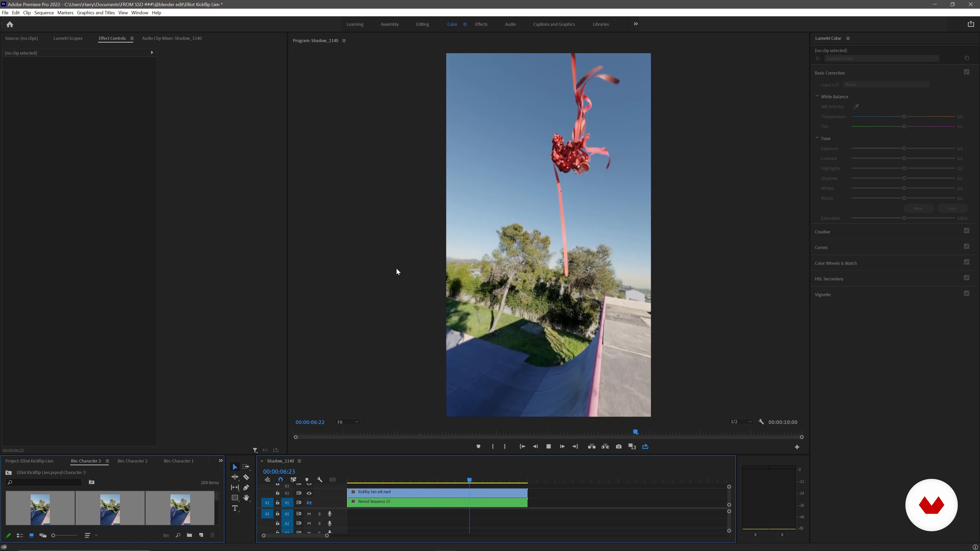Open Timeline display settings wrench
The image size is (980, 551).
(x=320, y=480)
